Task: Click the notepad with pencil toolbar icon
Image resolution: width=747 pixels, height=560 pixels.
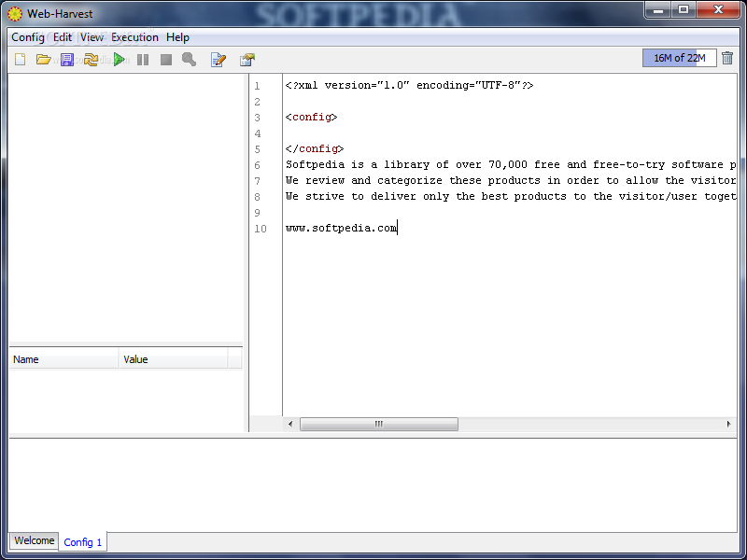Action: point(218,60)
